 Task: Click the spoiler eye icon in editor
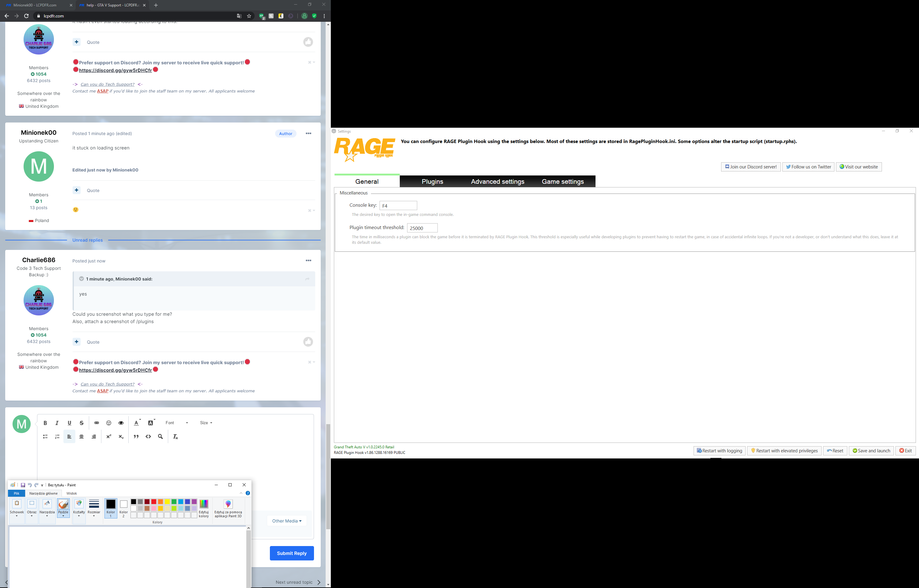coord(121,423)
